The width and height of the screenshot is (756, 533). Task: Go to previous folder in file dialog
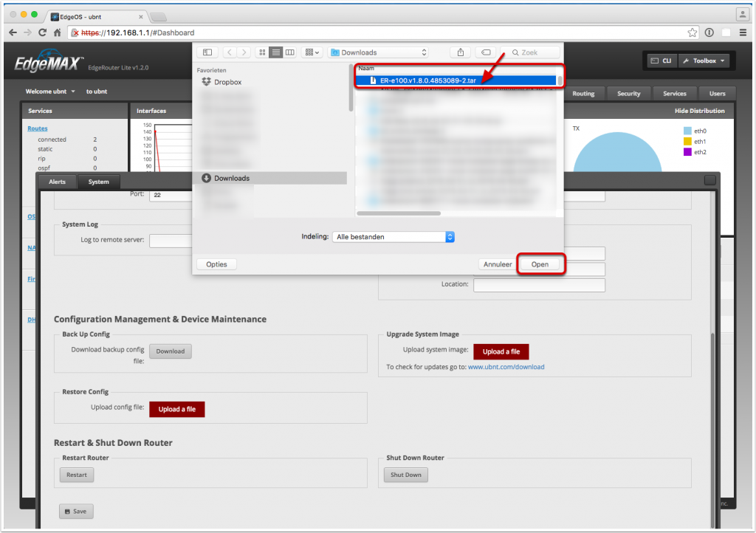230,52
